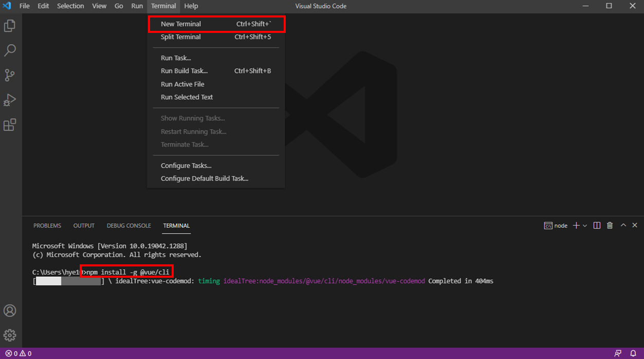
Task: Open the Go menu
Action: click(x=119, y=6)
